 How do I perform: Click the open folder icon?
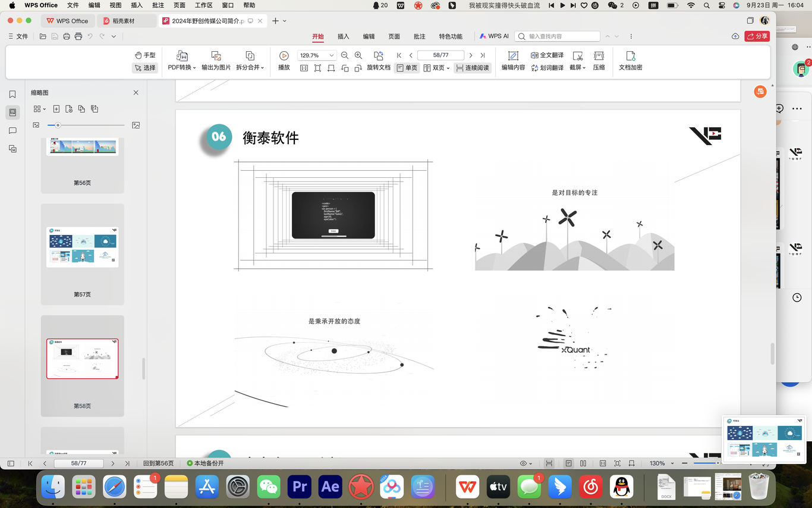tap(43, 36)
